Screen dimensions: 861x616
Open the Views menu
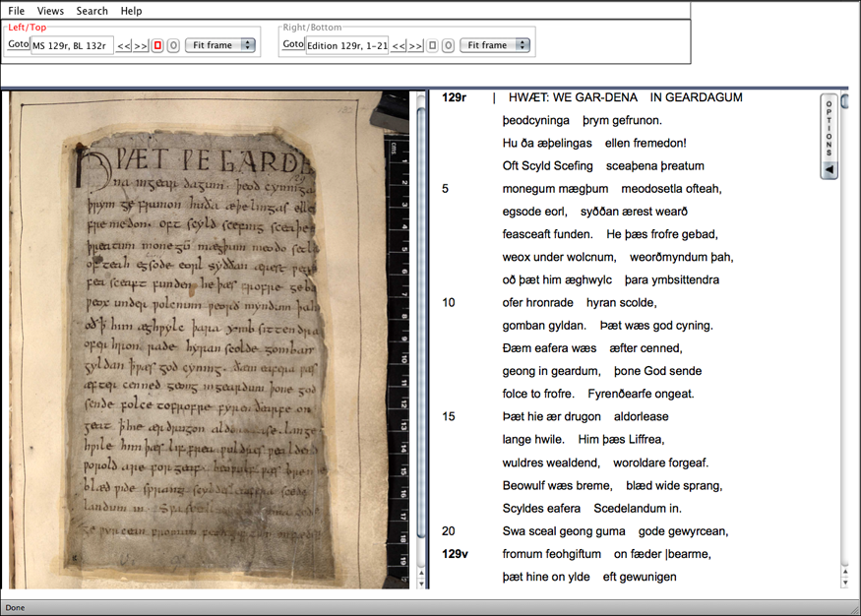click(x=50, y=11)
